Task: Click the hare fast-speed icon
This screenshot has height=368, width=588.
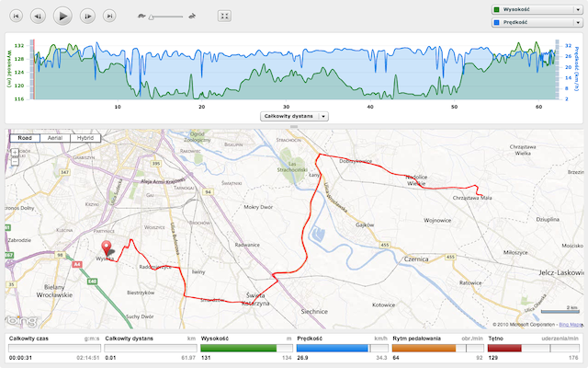Action: tap(192, 17)
